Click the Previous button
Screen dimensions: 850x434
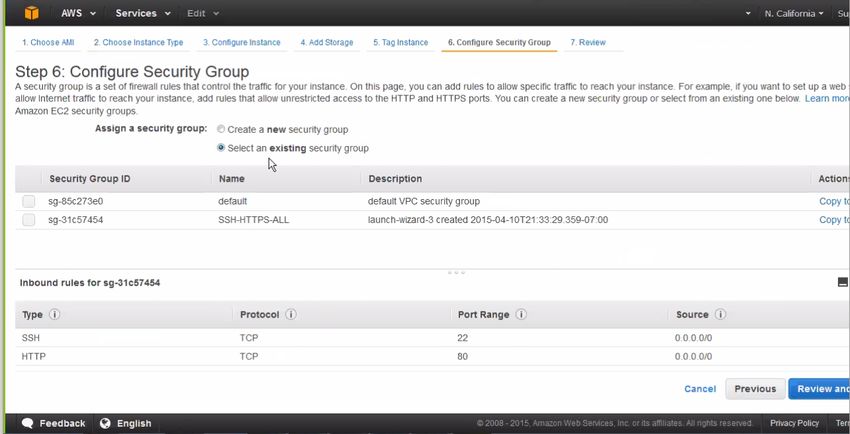755,388
